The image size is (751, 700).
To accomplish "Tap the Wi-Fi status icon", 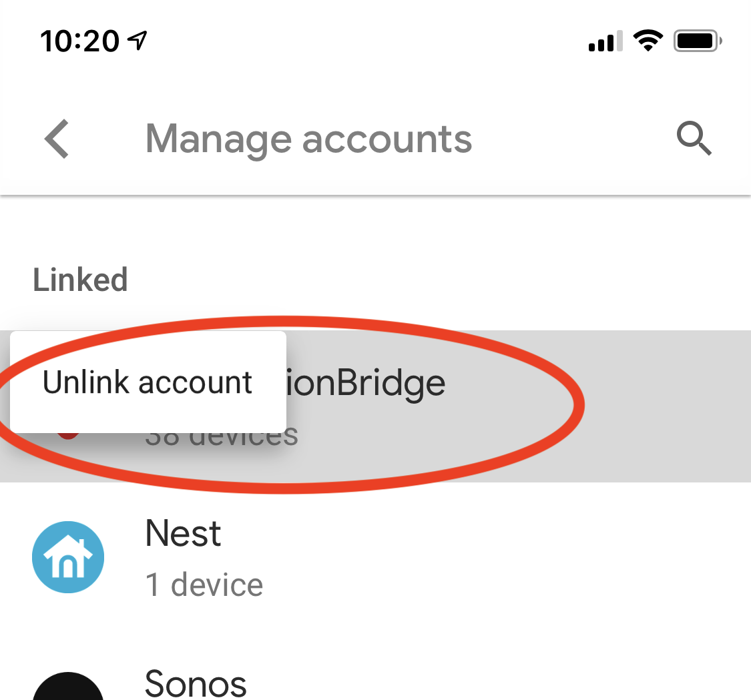I will tap(646, 42).
